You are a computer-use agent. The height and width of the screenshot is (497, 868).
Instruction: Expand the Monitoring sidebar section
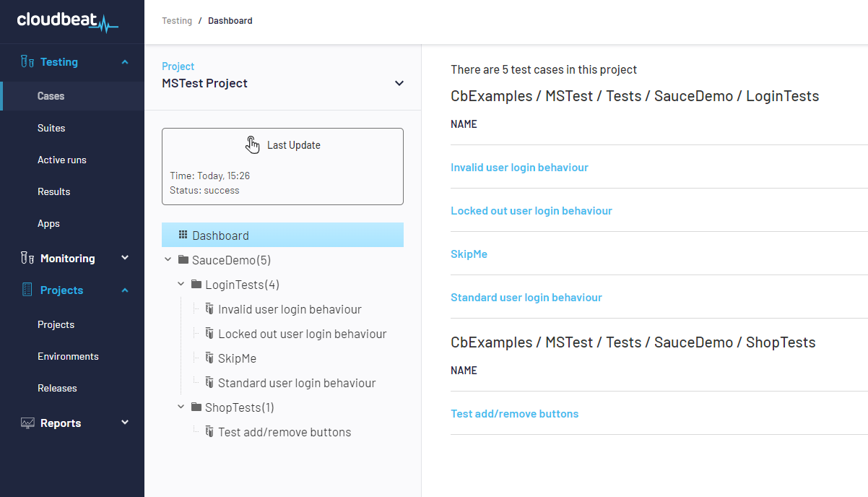coord(125,259)
